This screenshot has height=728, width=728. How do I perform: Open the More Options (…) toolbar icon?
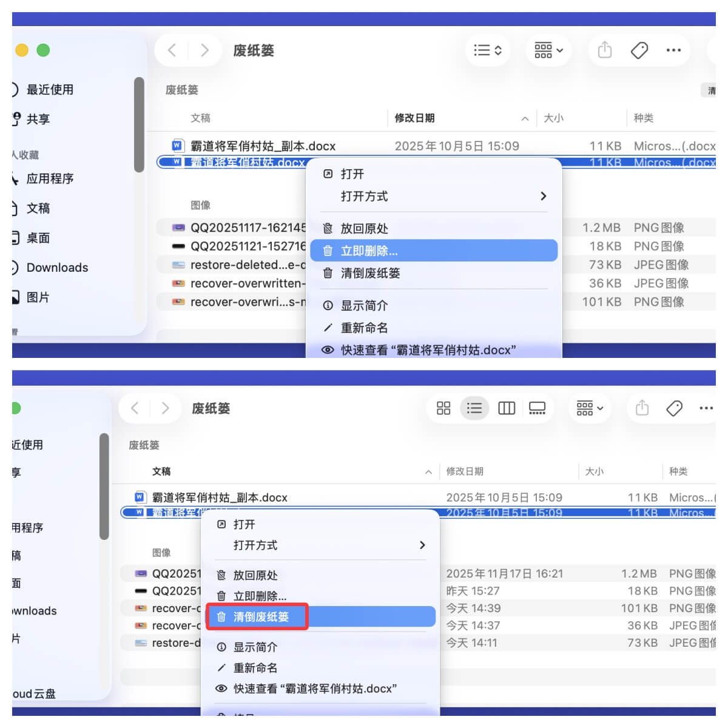673,50
